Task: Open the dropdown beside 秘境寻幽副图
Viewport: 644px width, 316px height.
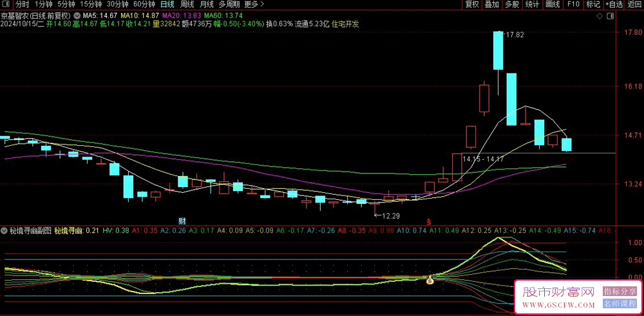Action: pyautogui.click(x=5, y=231)
